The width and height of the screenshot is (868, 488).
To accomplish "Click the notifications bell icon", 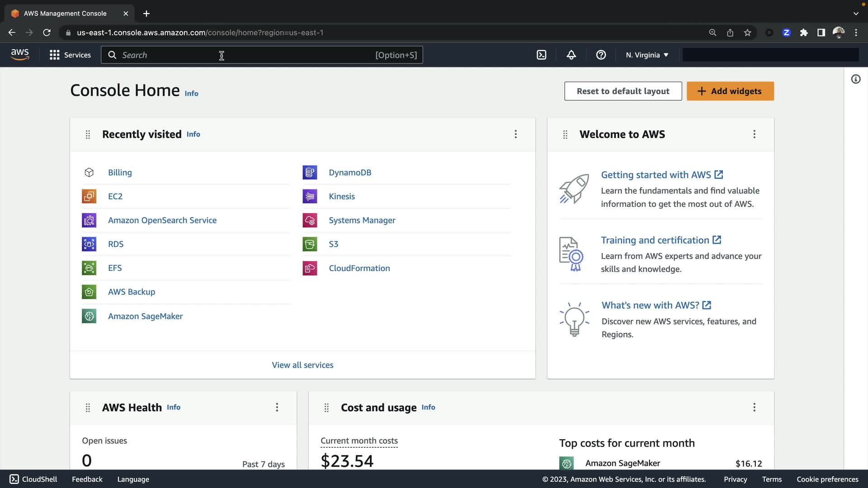I will (571, 55).
